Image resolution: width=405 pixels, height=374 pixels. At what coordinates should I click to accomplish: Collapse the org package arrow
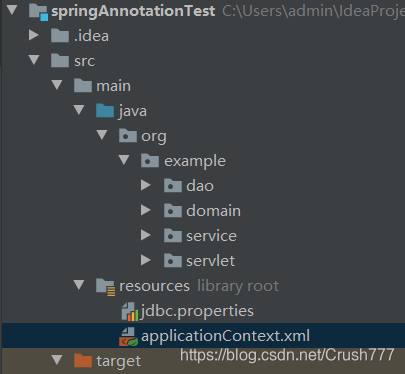(102, 135)
